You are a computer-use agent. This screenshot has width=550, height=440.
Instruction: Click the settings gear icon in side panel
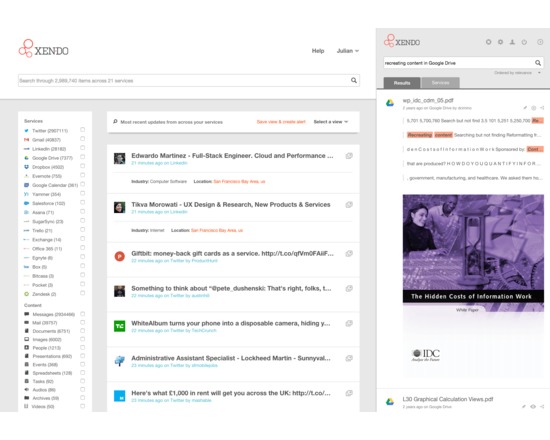click(x=501, y=42)
